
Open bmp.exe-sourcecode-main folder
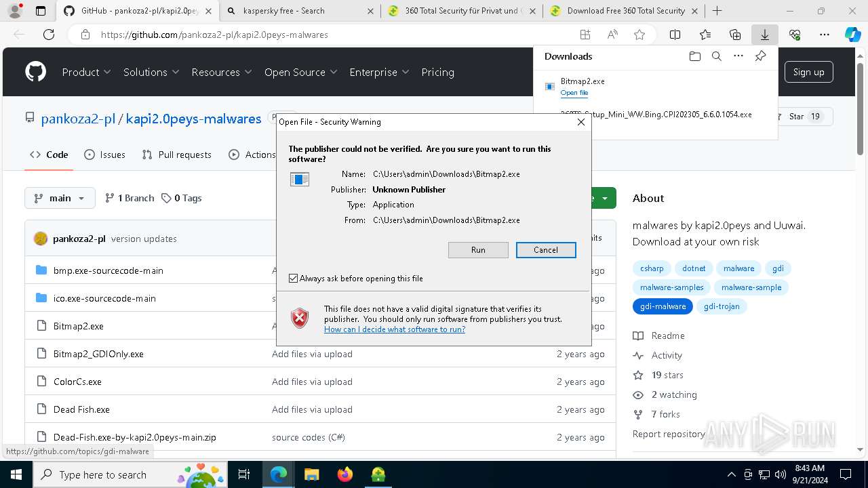[x=108, y=270]
